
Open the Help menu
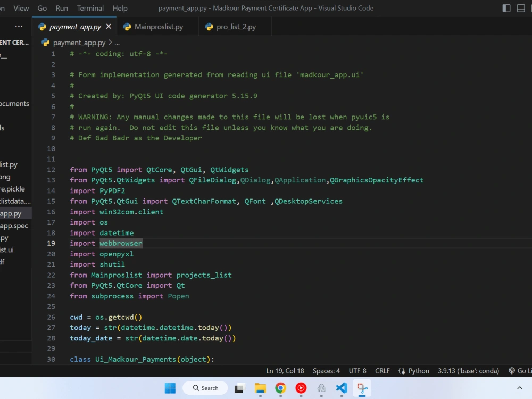(120, 8)
